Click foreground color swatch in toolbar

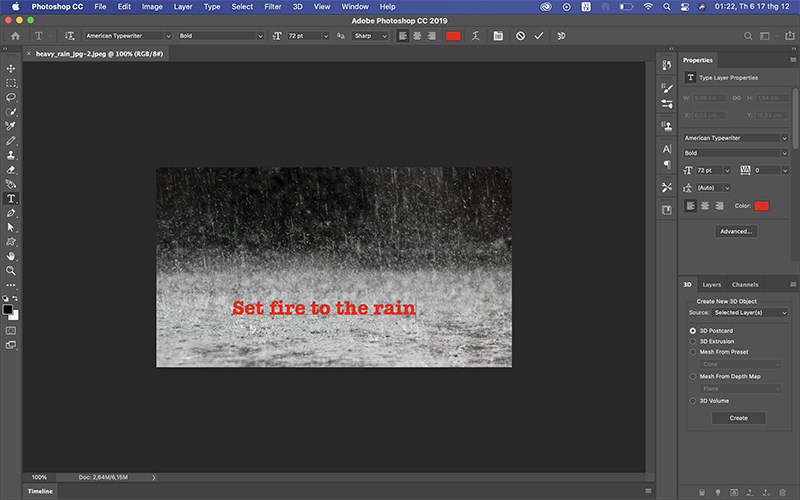tap(8, 309)
